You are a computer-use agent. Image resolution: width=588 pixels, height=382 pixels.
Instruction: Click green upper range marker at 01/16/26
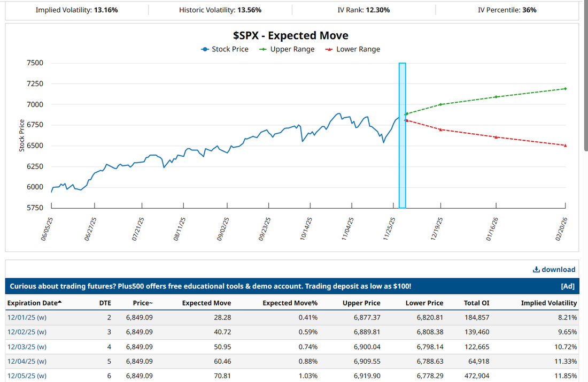pos(496,97)
